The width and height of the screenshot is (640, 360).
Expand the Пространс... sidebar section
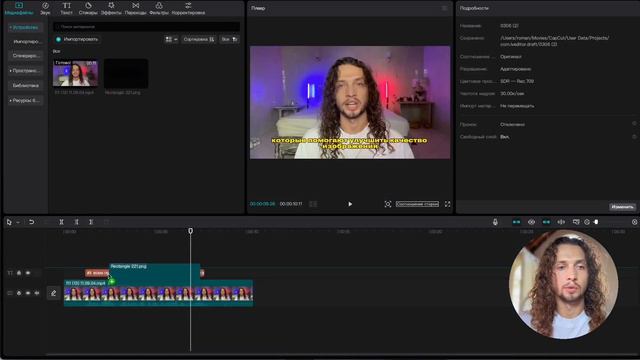25,71
